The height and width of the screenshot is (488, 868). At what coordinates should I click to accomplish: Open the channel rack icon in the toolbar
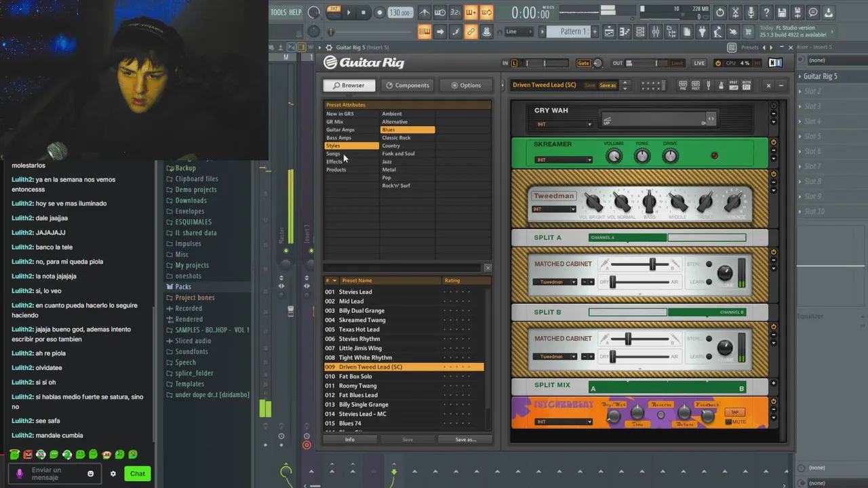[x=640, y=32]
